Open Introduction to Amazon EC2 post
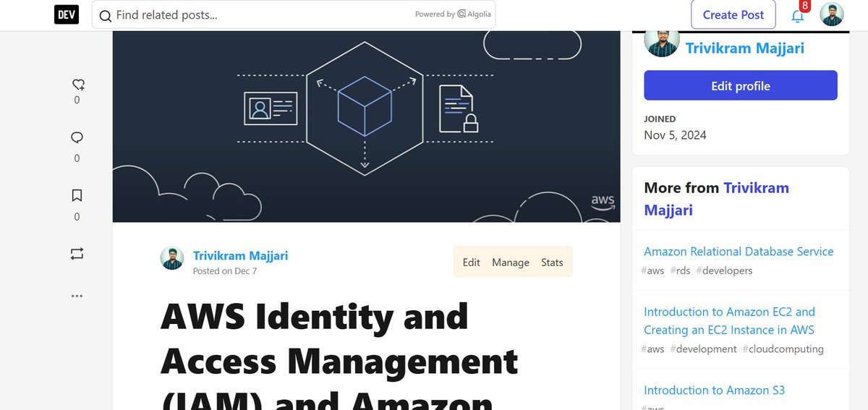The image size is (868, 410). click(729, 321)
